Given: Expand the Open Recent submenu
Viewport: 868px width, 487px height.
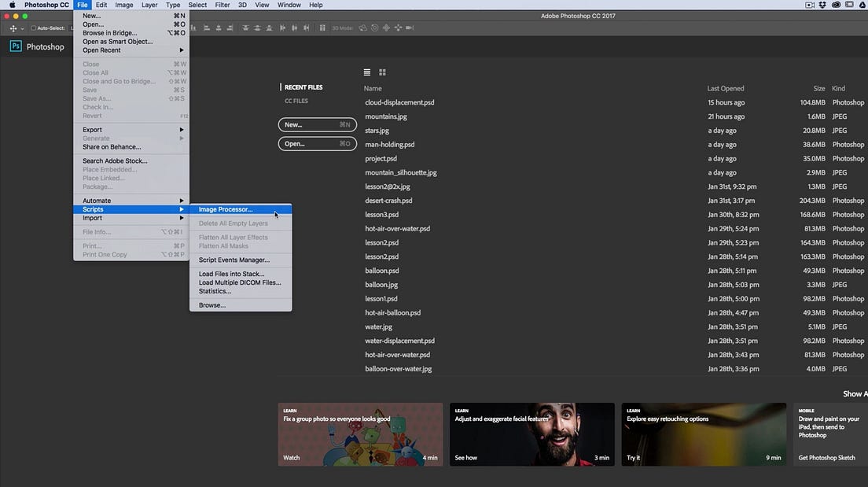Looking at the screenshot, I should [x=103, y=50].
